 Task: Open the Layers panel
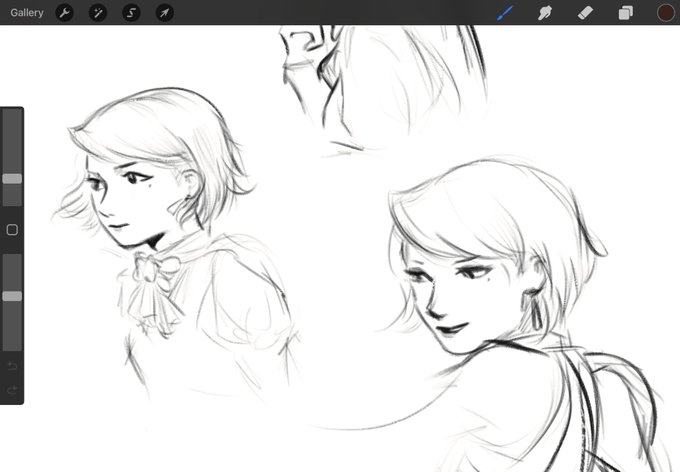(x=625, y=13)
